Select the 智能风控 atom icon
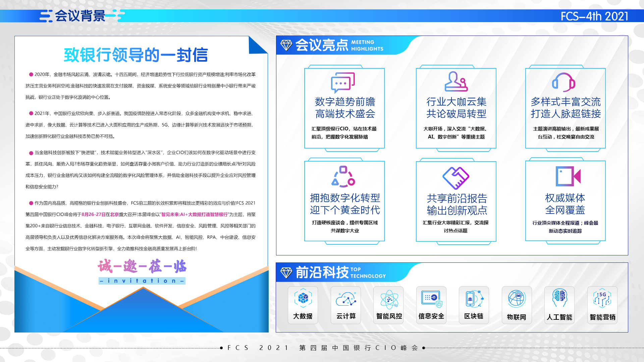This screenshot has width=644, height=362. [389, 299]
